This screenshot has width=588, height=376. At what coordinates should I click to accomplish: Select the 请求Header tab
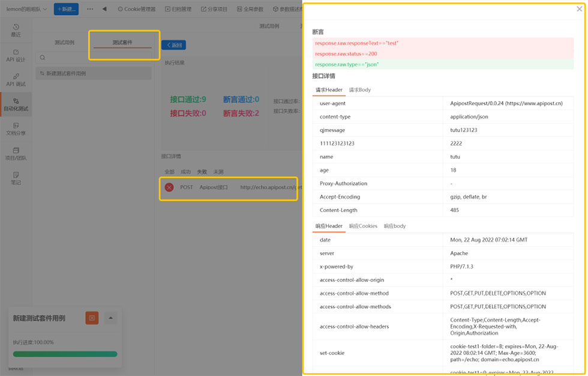click(329, 90)
